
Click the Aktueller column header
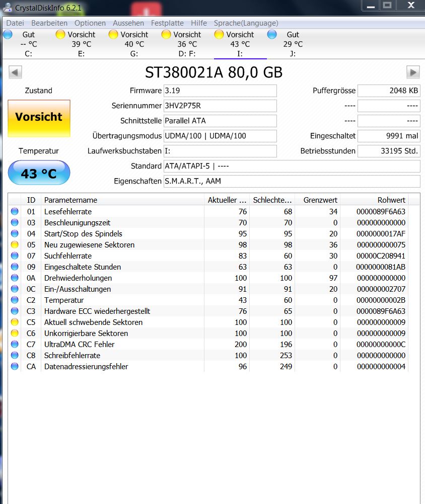(x=227, y=200)
